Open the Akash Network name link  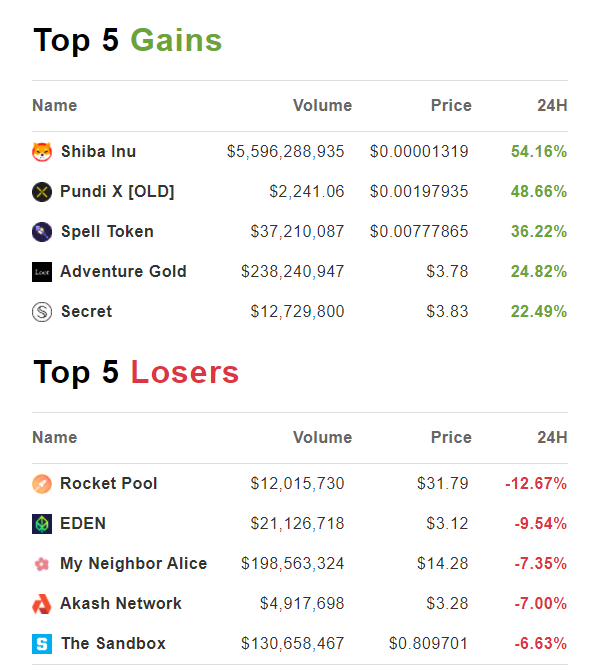tap(121, 604)
